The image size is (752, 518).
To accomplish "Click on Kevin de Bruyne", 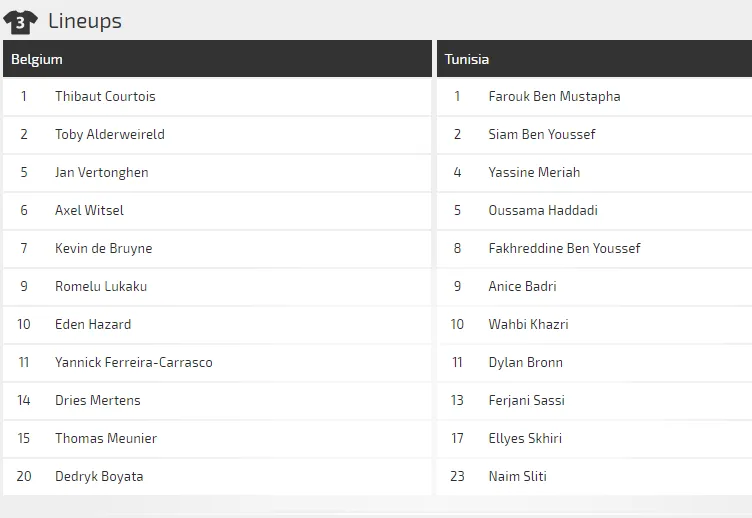I will click(x=103, y=249).
